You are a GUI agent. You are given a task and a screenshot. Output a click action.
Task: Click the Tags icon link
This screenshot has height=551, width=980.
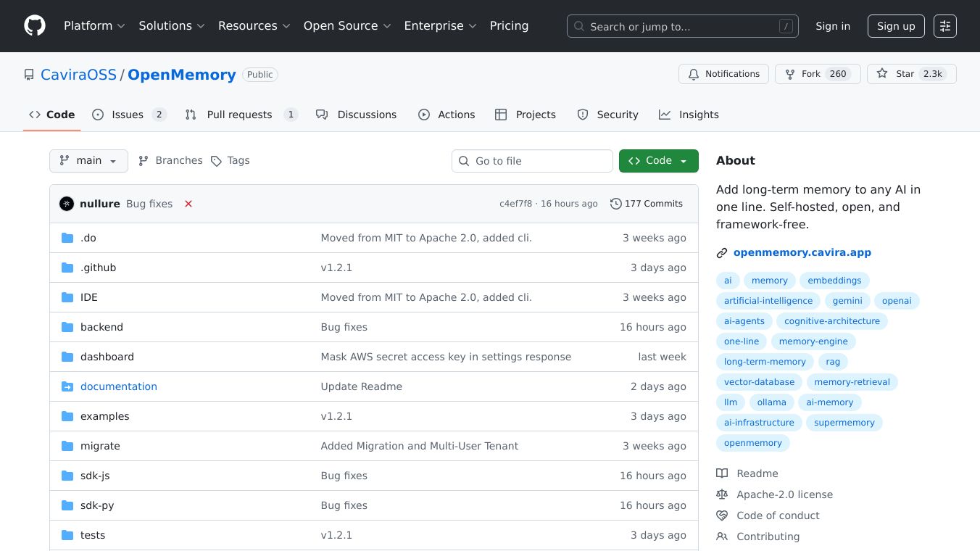click(230, 161)
